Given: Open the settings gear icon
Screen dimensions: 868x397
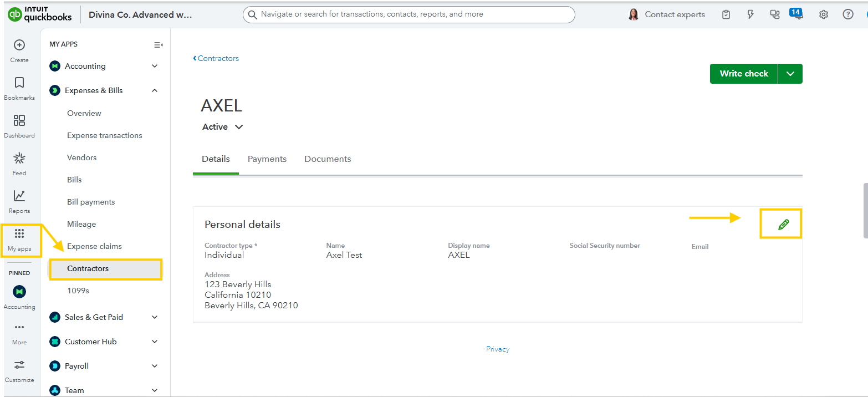Looking at the screenshot, I should click(823, 15).
